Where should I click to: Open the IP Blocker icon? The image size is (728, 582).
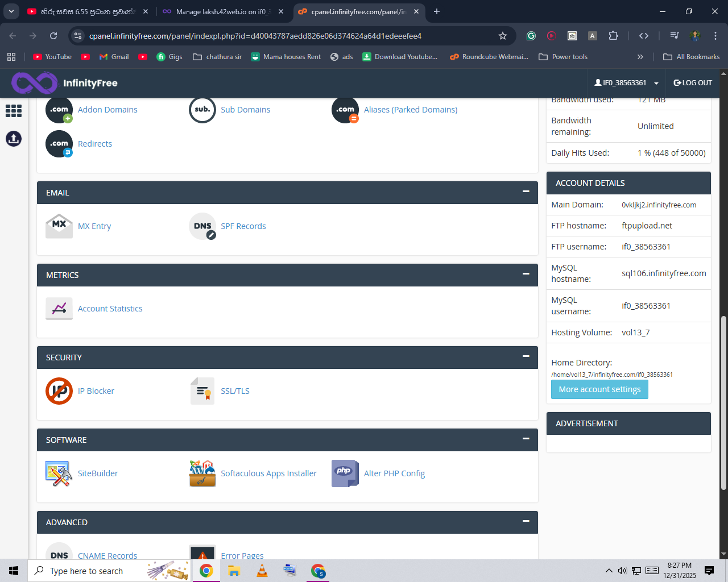(59, 391)
